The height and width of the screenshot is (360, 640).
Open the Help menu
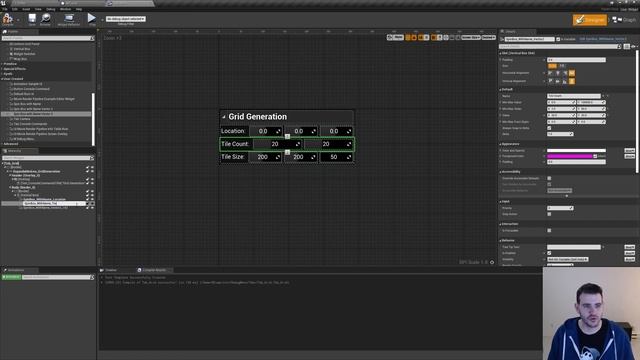(79, 9)
